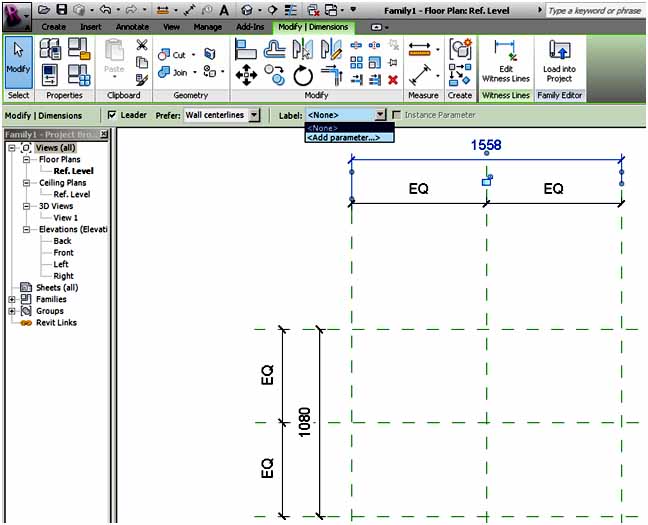Click the 1558 dimension value text
648x525 pixels.
486,145
